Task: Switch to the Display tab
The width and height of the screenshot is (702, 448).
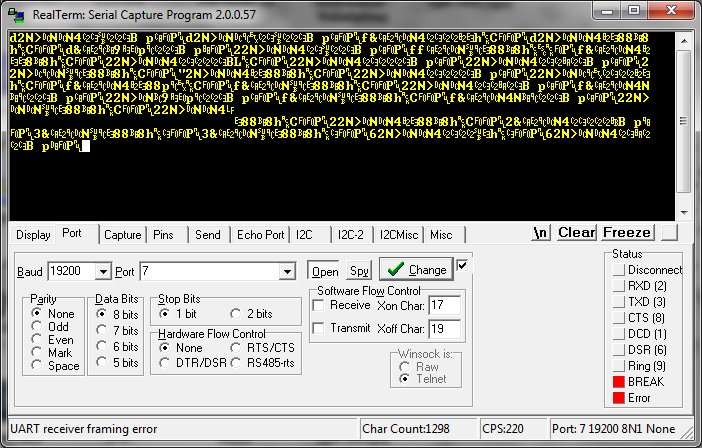Action: pyautogui.click(x=33, y=235)
